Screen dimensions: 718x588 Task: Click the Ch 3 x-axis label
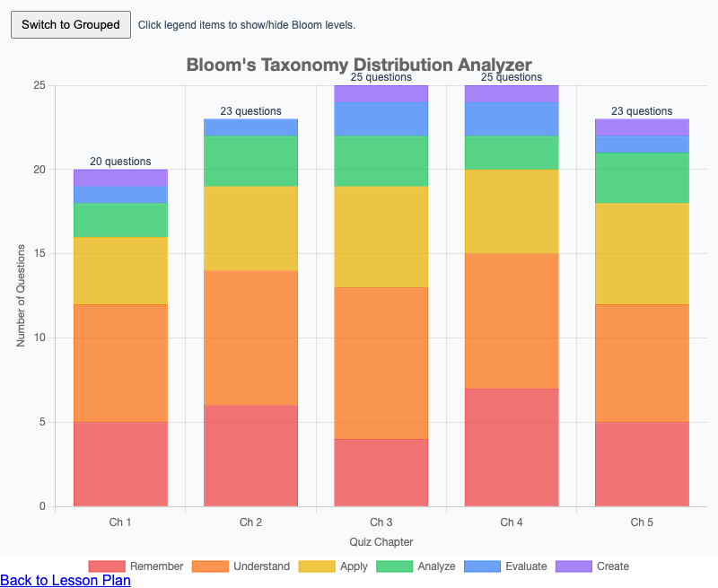click(381, 522)
